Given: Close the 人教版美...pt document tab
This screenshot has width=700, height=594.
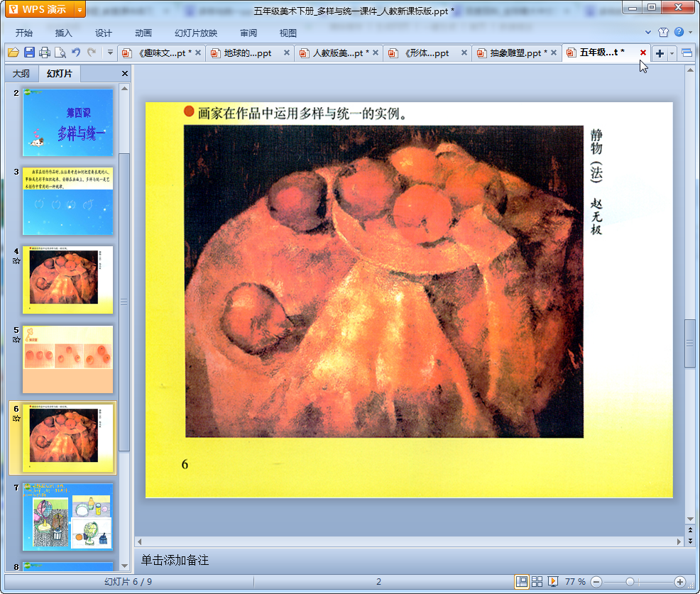Looking at the screenshot, I should [x=376, y=53].
